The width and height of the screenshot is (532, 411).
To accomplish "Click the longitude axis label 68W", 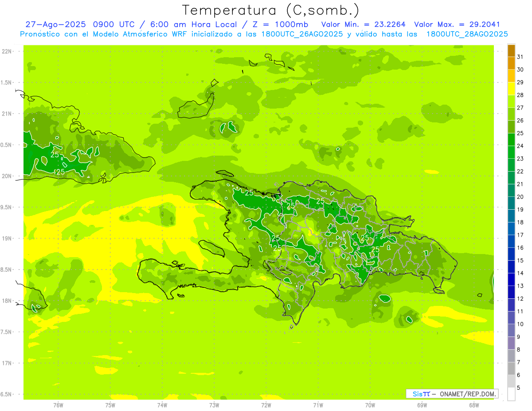I will [x=474, y=405].
